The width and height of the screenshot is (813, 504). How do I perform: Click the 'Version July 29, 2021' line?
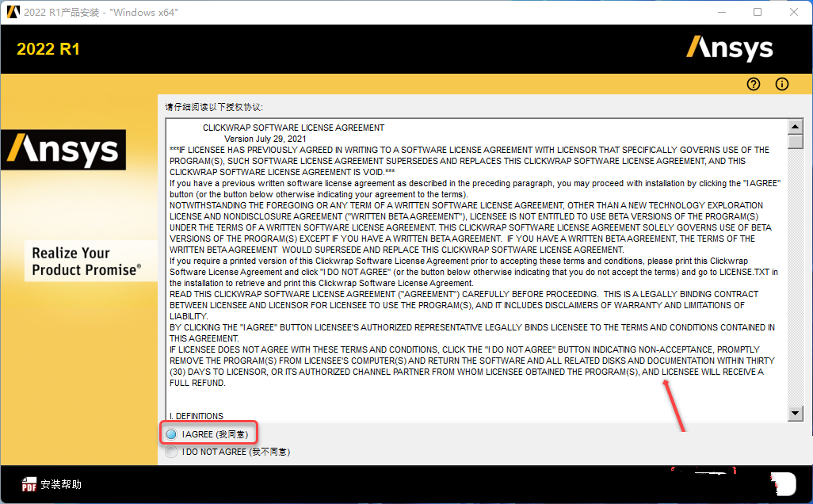tap(265, 139)
